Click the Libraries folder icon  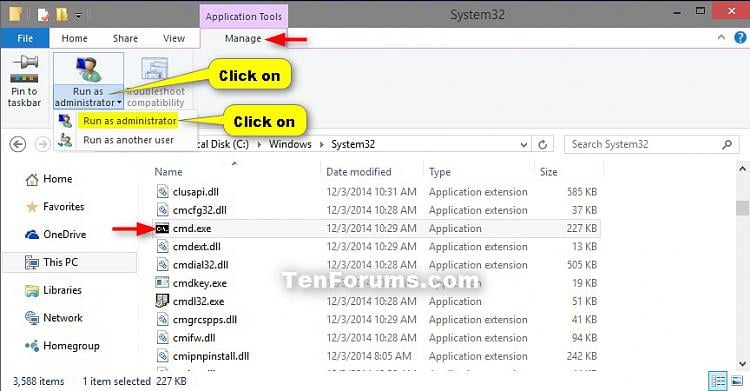(32, 290)
